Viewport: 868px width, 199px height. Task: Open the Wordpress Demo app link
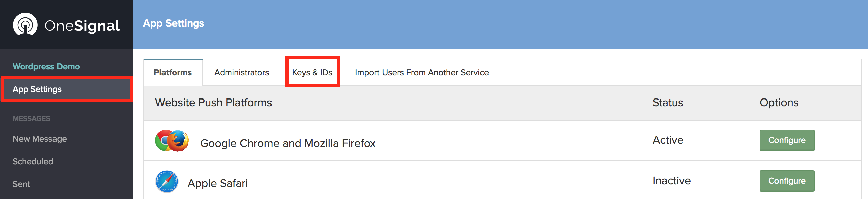pyautogui.click(x=46, y=67)
